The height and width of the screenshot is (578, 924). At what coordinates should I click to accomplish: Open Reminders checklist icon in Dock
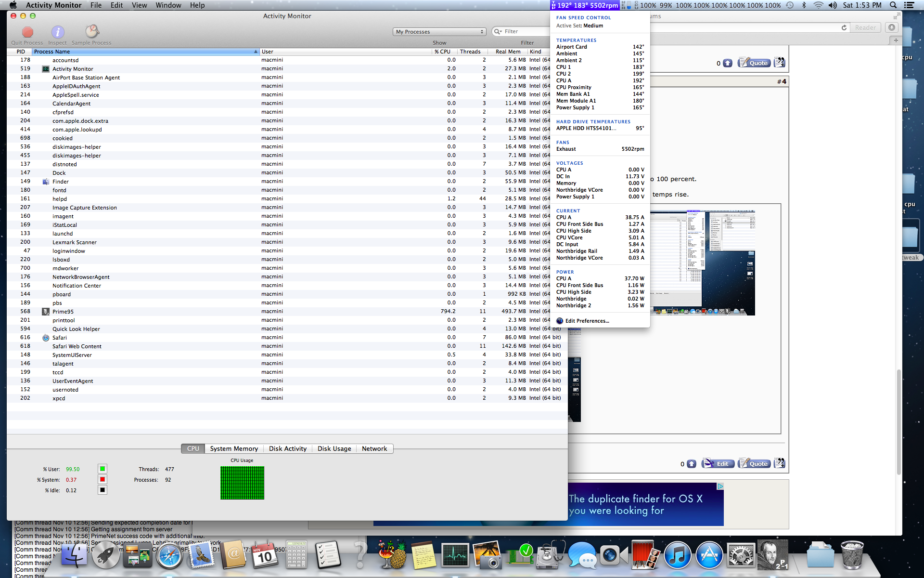(328, 556)
